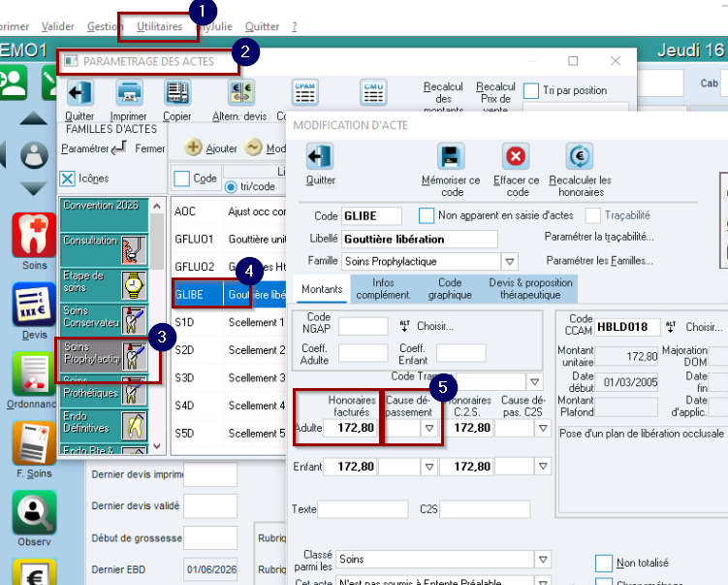
Task: Toggle the Tri par position checkbox
Action: [530, 90]
